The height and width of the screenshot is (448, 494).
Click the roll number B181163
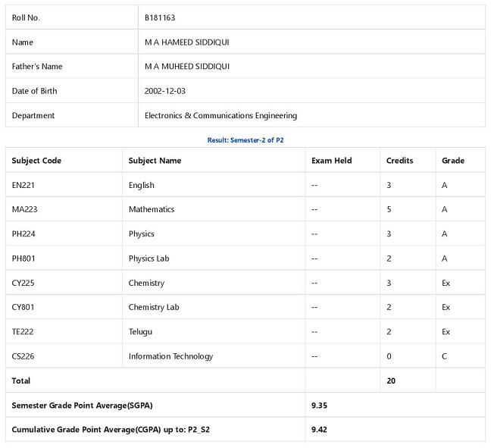point(160,17)
